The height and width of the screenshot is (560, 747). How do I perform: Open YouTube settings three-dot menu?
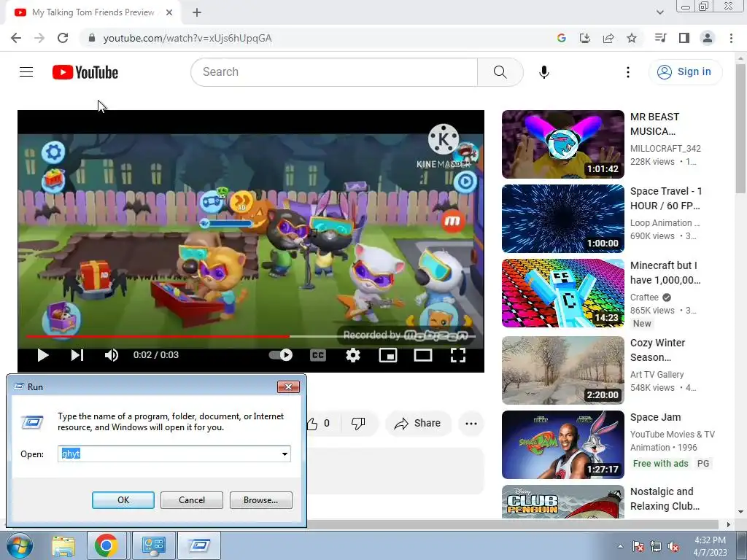tap(628, 72)
